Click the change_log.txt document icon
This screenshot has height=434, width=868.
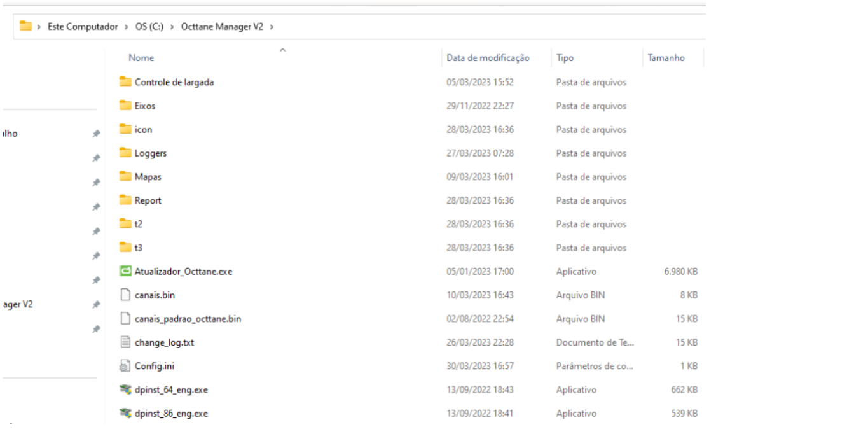coord(125,343)
